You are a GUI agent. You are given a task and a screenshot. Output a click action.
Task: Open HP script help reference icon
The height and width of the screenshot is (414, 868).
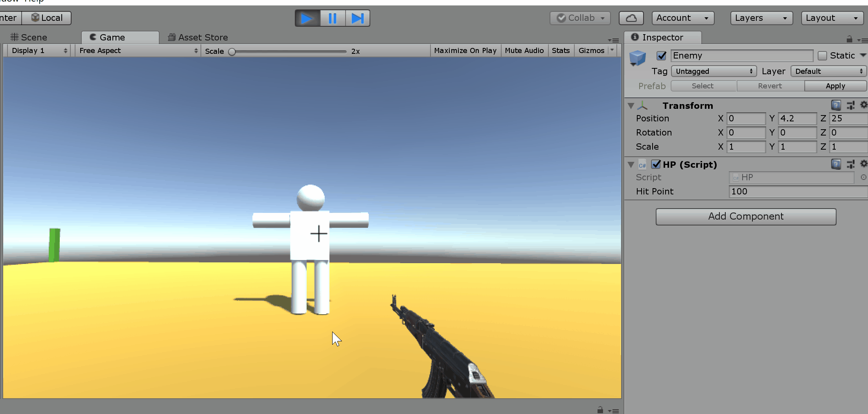pyautogui.click(x=836, y=164)
